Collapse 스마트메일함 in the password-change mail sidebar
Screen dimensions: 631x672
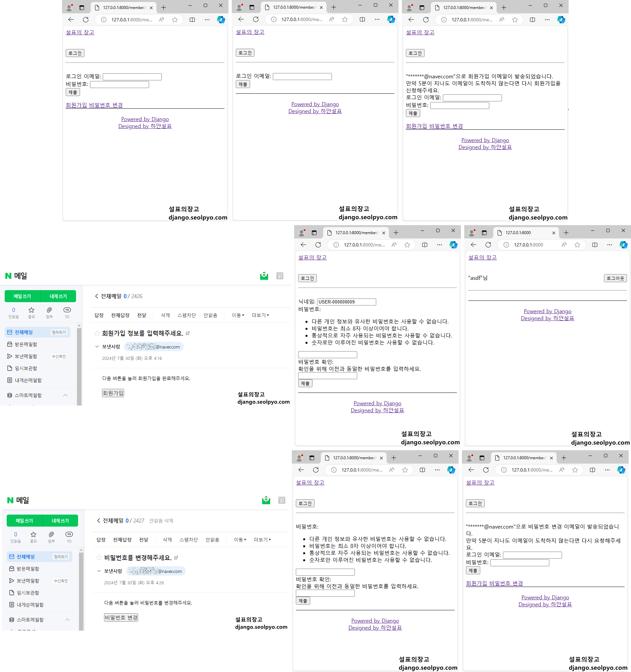click(x=67, y=620)
